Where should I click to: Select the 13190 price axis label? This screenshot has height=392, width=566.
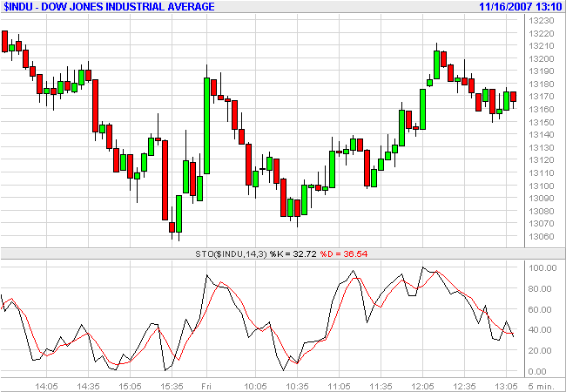(541, 71)
